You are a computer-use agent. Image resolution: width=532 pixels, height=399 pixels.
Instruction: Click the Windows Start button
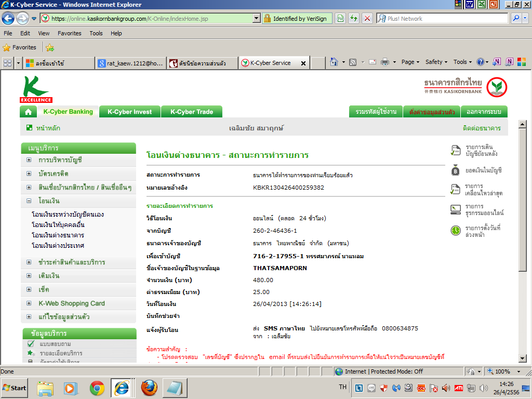click(15, 388)
